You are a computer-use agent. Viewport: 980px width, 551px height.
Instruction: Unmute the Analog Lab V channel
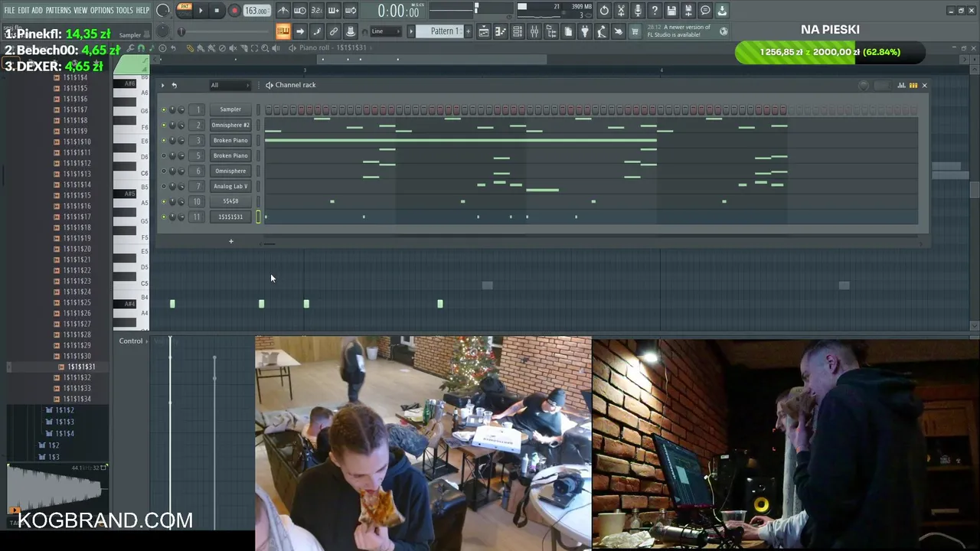[163, 186]
